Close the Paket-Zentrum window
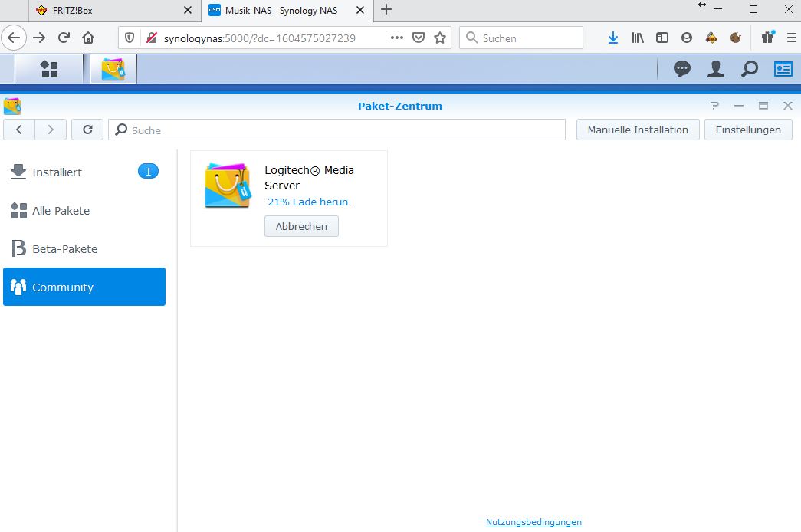This screenshot has height=532, width=801. click(788, 106)
